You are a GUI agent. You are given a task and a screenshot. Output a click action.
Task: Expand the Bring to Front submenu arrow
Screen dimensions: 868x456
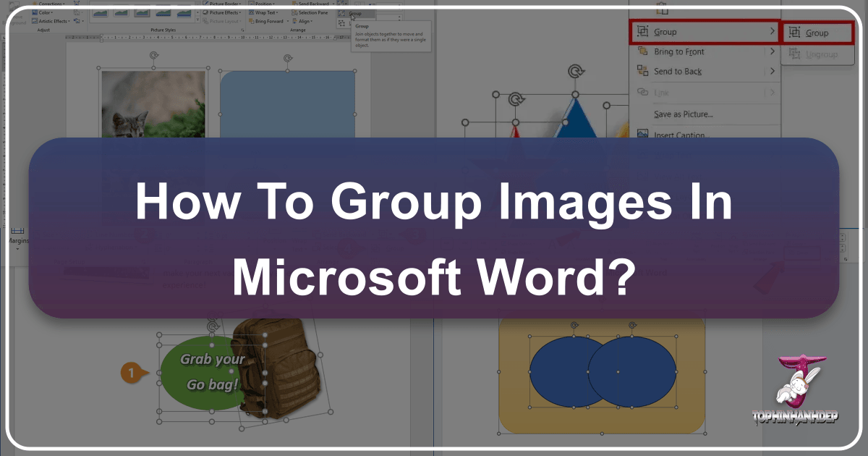[x=773, y=51]
